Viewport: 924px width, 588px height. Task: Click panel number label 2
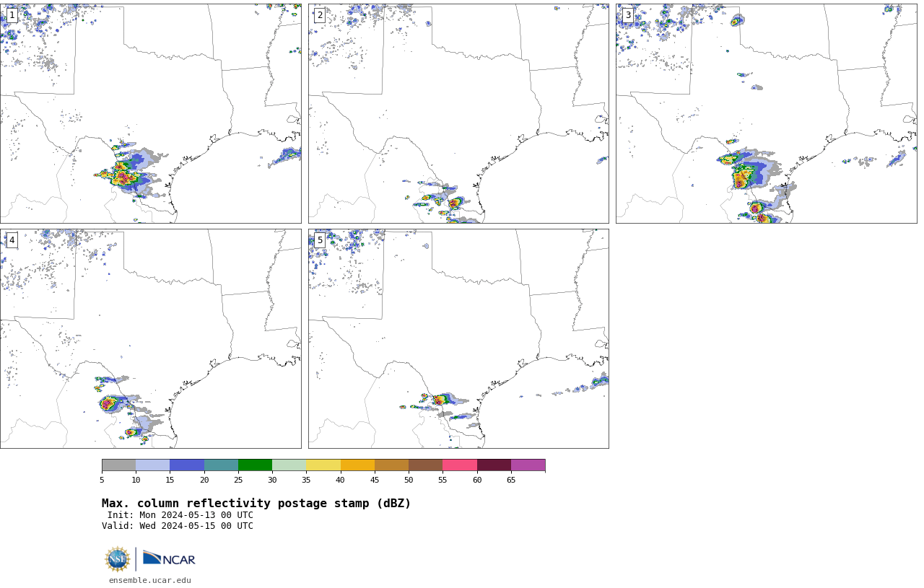tap(320, 15)
